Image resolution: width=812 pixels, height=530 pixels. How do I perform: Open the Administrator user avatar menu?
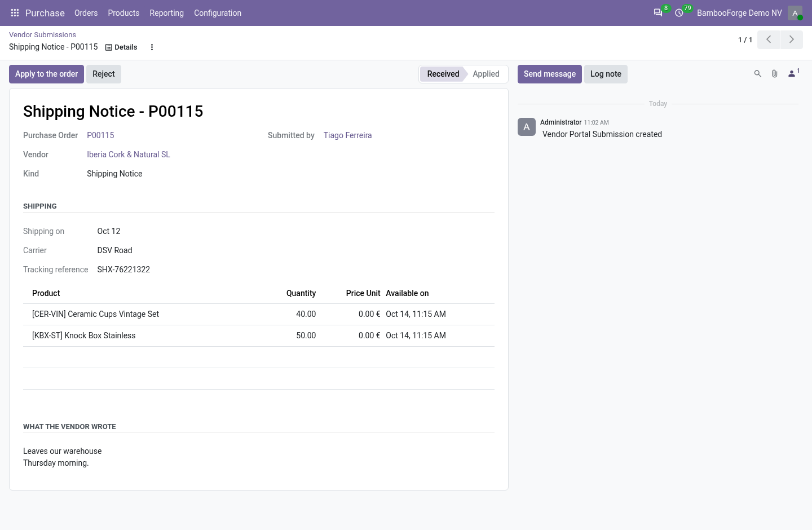[x=795, y=13]
